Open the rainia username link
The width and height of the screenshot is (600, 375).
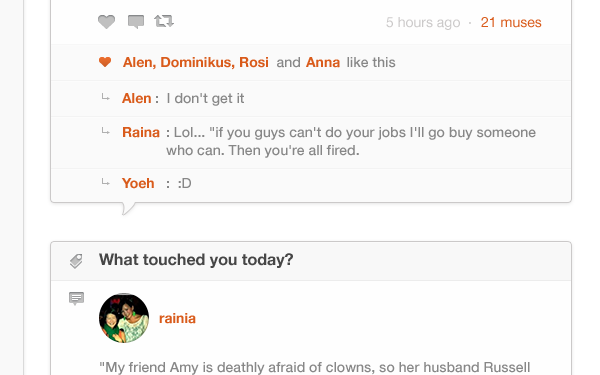pyautogui.click(x=177, y=318)
